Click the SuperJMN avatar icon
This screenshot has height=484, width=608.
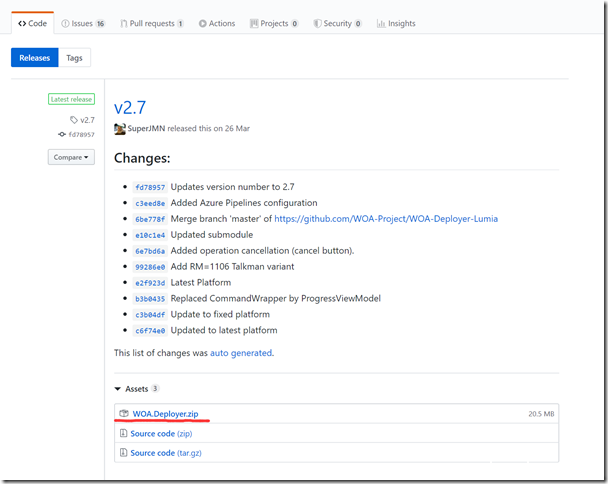(120, 129)
